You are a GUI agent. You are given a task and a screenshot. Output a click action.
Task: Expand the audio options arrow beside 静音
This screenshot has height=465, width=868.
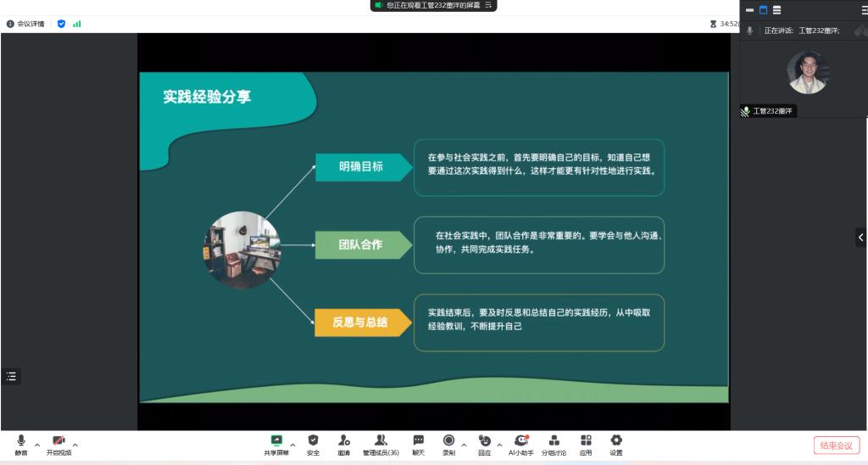point(37,444)
